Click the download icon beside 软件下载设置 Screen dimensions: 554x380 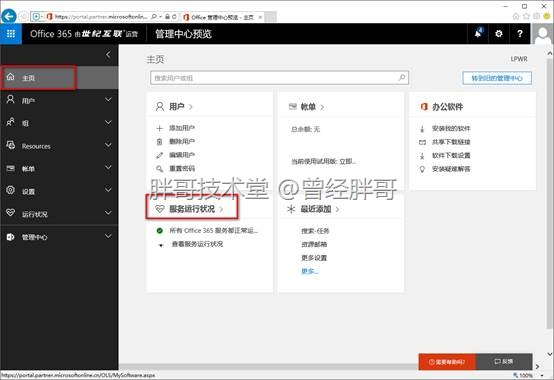pos(422,155)
